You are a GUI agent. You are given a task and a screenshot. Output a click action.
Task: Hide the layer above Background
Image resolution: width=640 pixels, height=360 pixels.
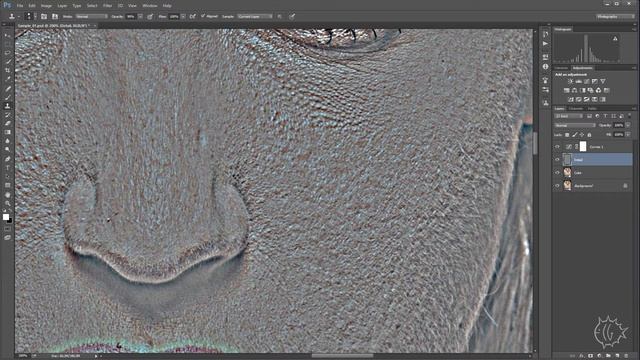(558, 173)
